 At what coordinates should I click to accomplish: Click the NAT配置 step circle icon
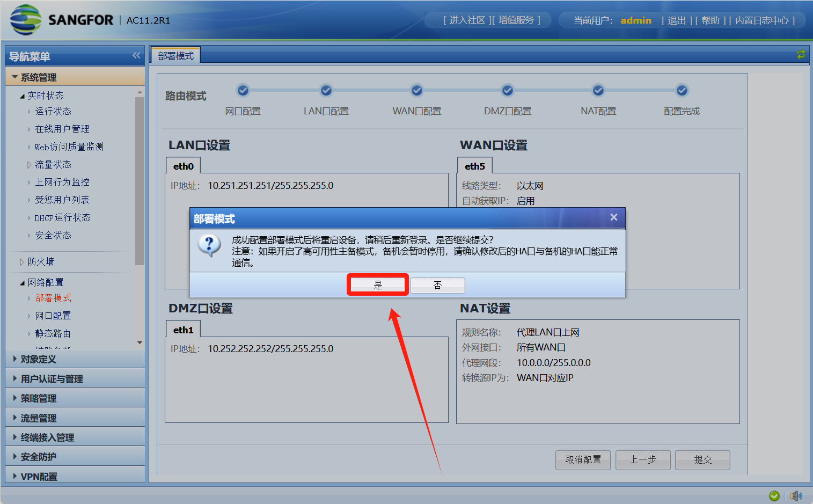tap(598, 91)
